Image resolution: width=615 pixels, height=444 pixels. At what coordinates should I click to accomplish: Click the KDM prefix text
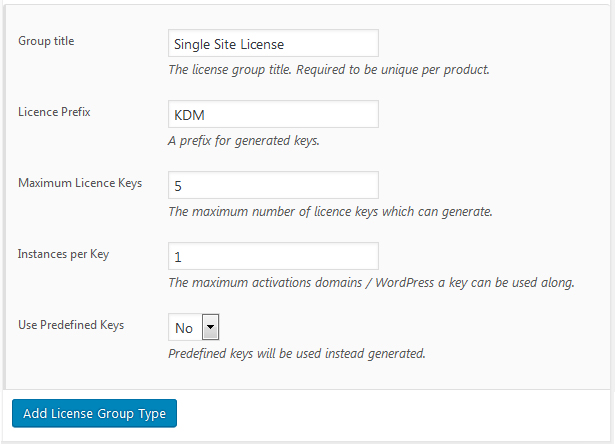pyautogui.click(x=189, y=115)
